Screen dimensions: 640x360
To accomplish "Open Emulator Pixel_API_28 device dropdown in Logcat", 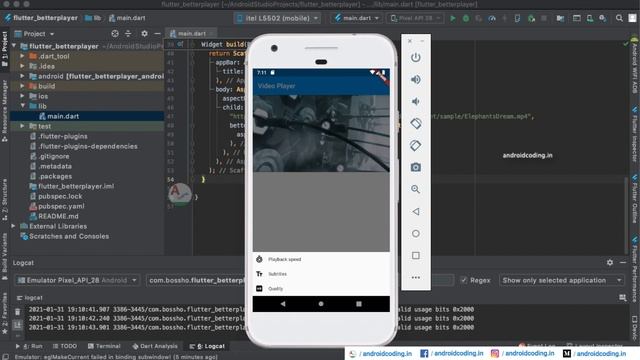I will click(77, 280).
